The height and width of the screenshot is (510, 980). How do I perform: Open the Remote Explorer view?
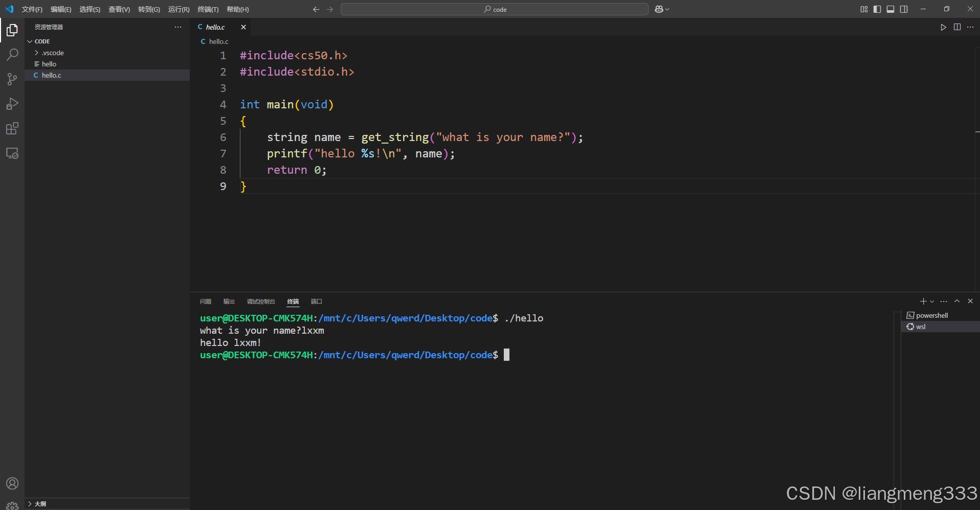click(x=12, y=153)
